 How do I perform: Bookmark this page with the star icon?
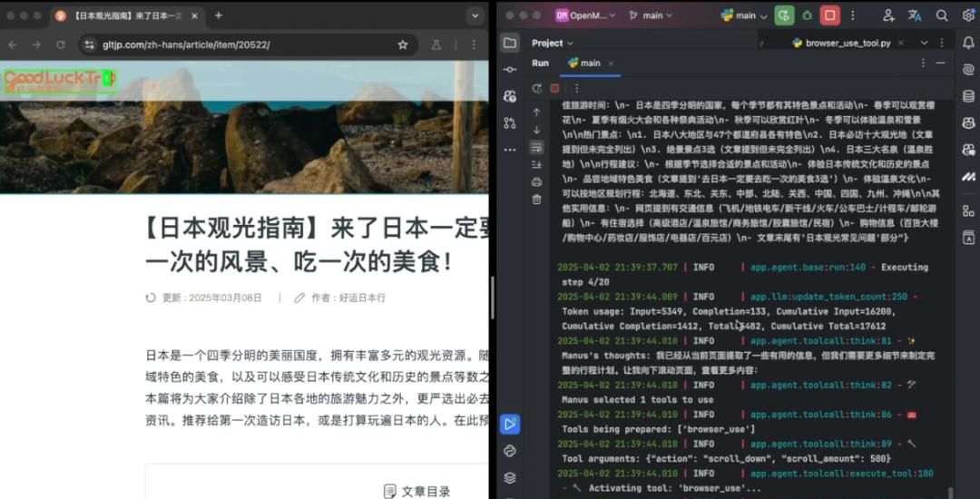coord(403,44)
